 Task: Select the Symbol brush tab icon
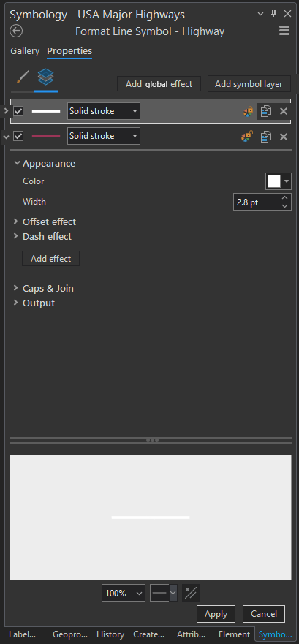point(22,77)
